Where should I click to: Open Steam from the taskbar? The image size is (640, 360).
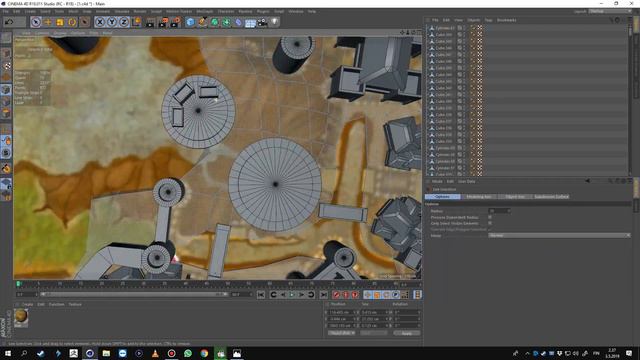(40, 353)
